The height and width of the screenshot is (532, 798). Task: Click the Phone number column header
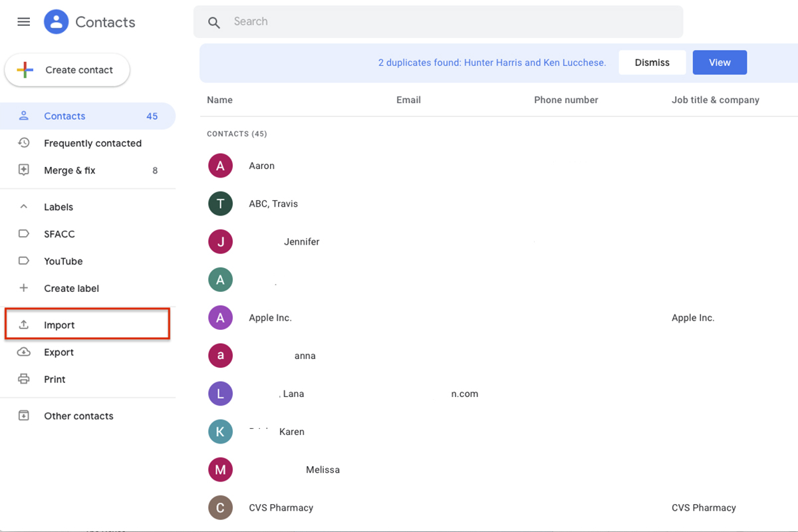(x=566, y=100)
